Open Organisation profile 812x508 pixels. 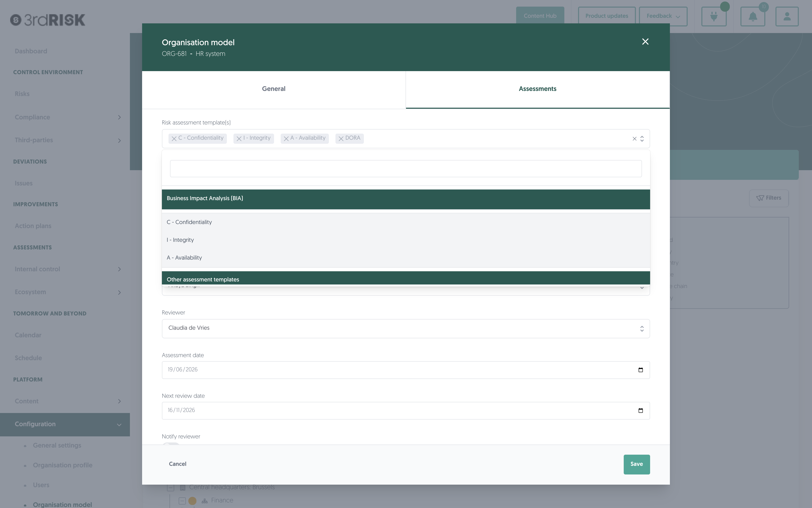pyautogui.click(x=62, y=465)
